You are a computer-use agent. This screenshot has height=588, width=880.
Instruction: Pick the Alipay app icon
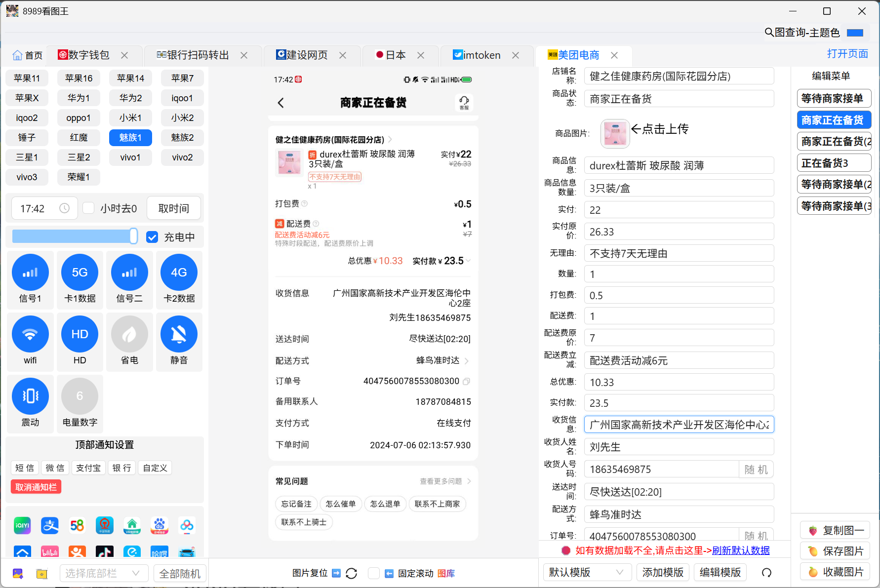click(x=50, y=525)
